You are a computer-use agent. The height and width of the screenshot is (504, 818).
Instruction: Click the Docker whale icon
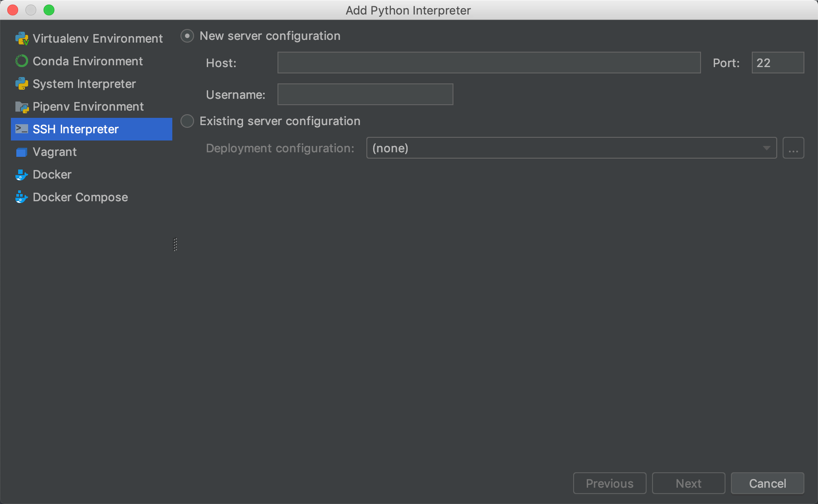22,175
